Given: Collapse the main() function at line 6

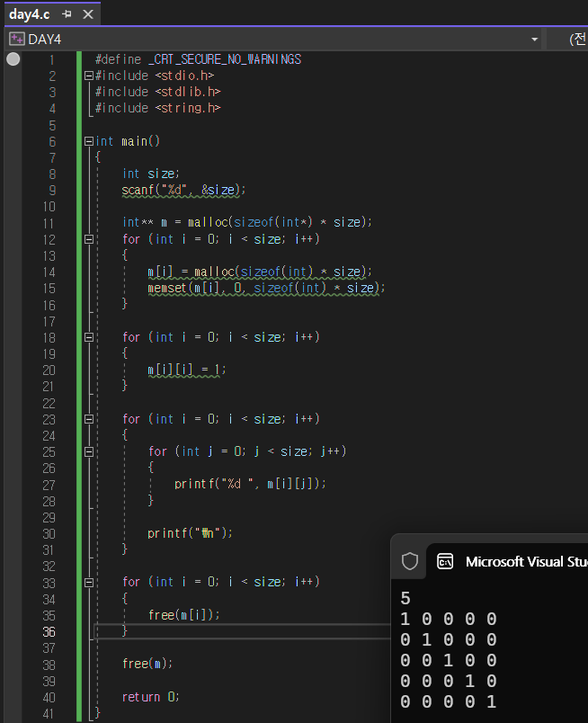Looking at the screenshot, I should pos(89,141).
